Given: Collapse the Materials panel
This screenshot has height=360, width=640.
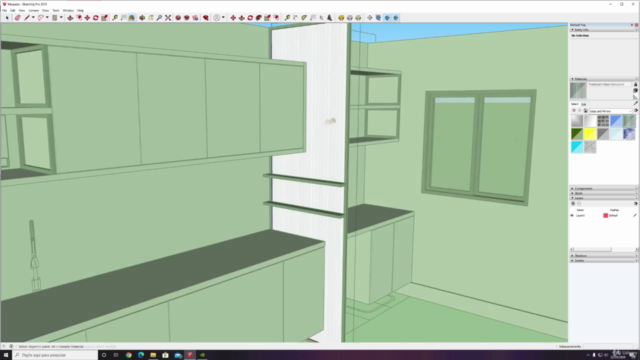Looking at the screenshot, I should (572, 79).
